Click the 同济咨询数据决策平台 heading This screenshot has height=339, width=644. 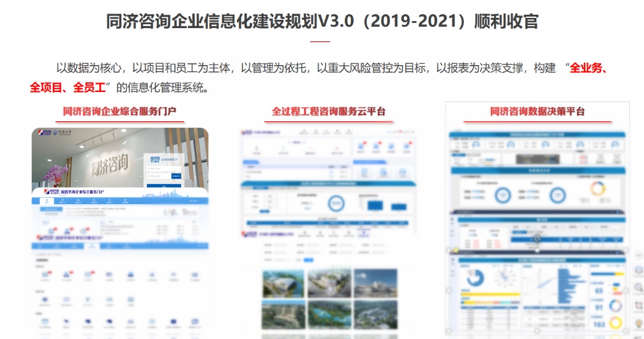pos(537,112)
